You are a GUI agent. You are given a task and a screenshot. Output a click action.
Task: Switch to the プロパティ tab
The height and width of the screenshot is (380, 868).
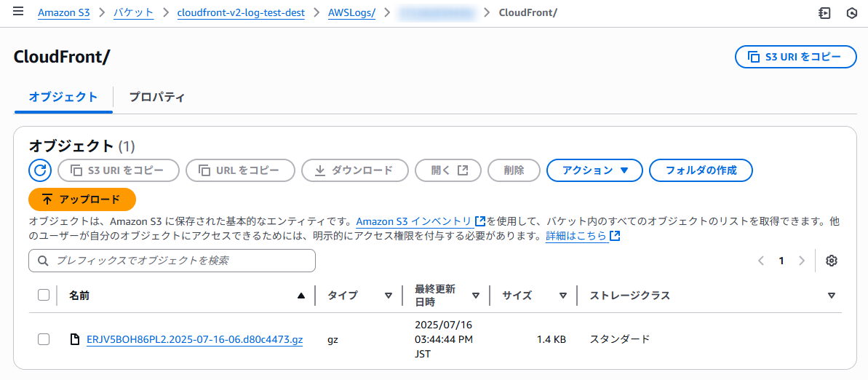coord(156,98)
